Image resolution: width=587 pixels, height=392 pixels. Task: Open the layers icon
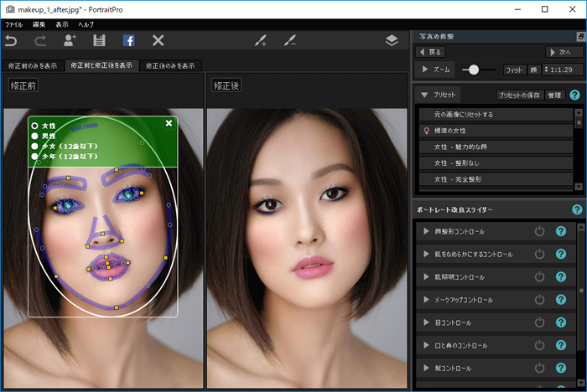(392, 40)
